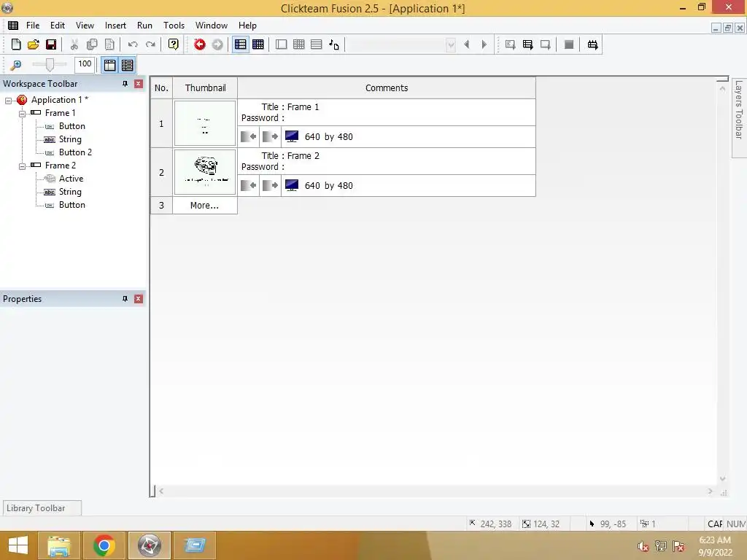Click the Run Frame icon

[546, 44]
